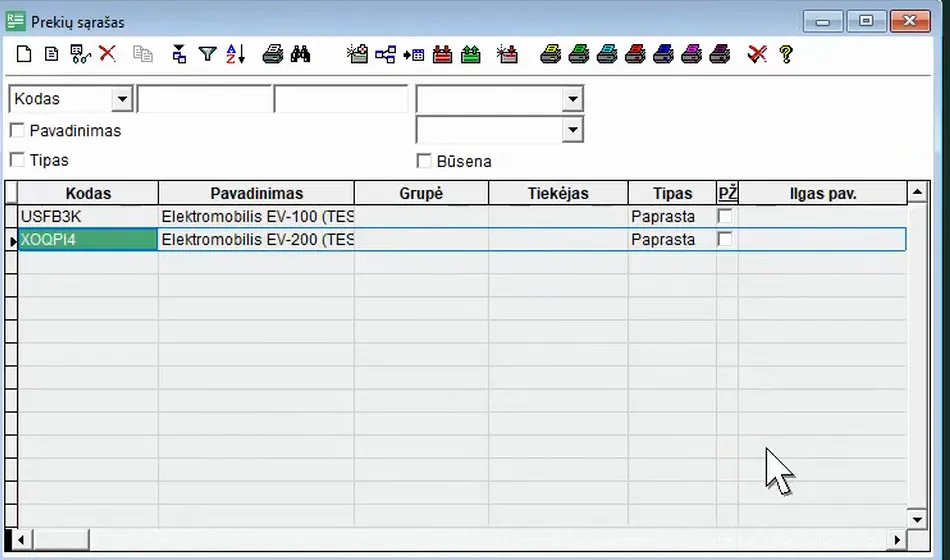This screenshot has height=560, width=950.
Task: Tick PŽ checkbox in XOQPI4 row
Action: click(x=725, y=239)
